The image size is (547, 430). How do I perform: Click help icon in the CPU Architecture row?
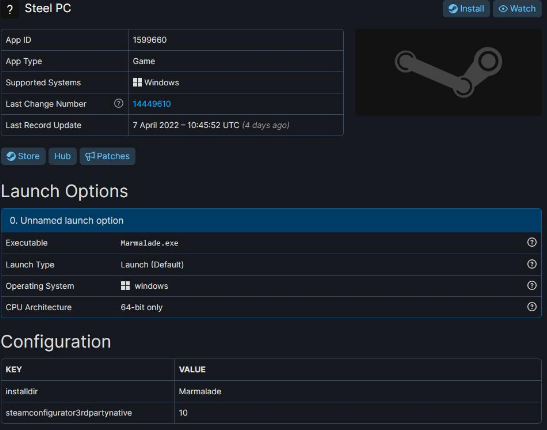[x=532, y=307]
